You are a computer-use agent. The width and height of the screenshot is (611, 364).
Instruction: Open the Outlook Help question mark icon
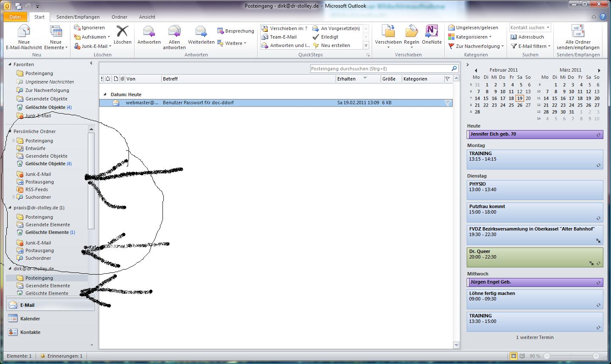603,17
